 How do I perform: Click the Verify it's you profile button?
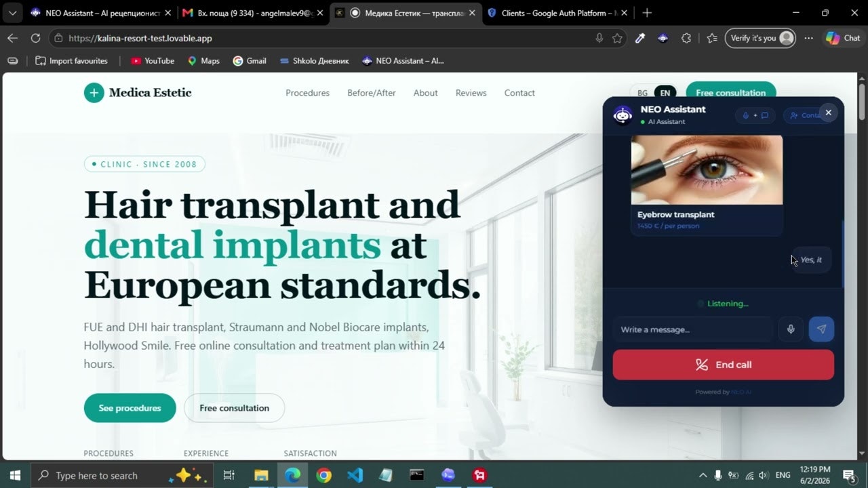click(759, 38)
